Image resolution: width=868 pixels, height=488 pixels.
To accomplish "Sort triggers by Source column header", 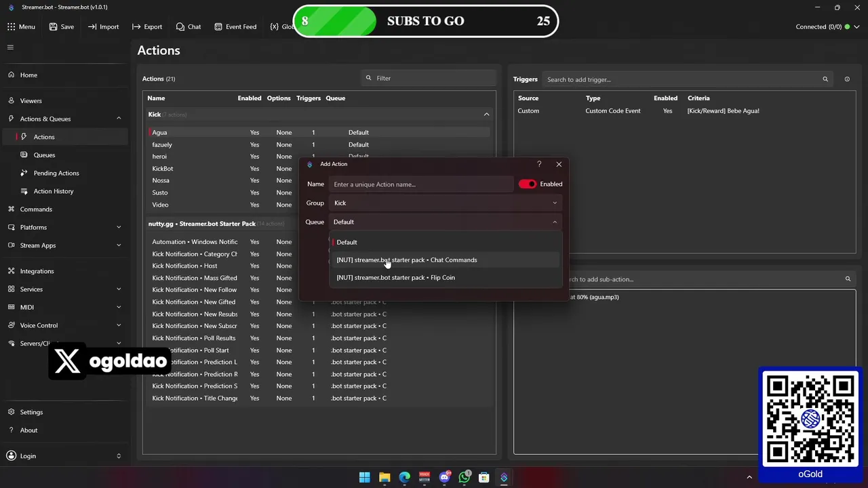I will pos(528,98).
